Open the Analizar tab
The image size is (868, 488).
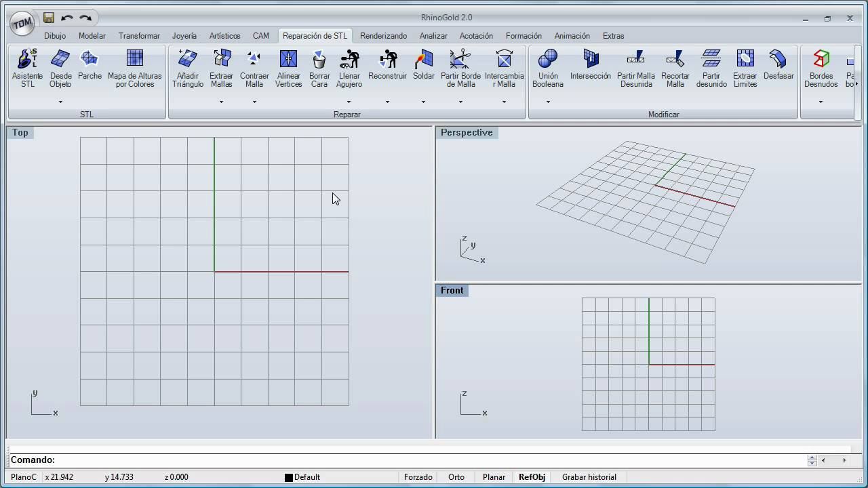click(433, 36)
